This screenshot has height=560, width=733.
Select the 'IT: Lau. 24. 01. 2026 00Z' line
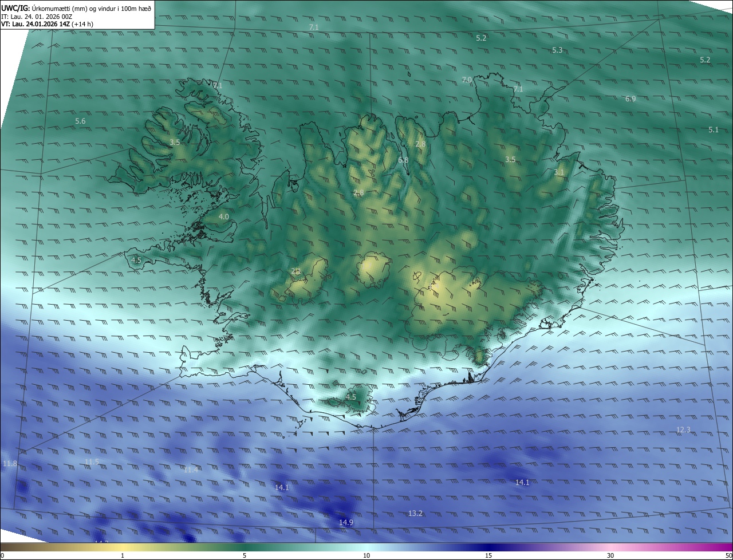(37, 17)
